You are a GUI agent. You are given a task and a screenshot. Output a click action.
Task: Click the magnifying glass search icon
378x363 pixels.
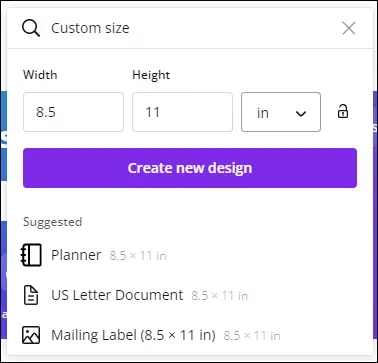point(31,28)
